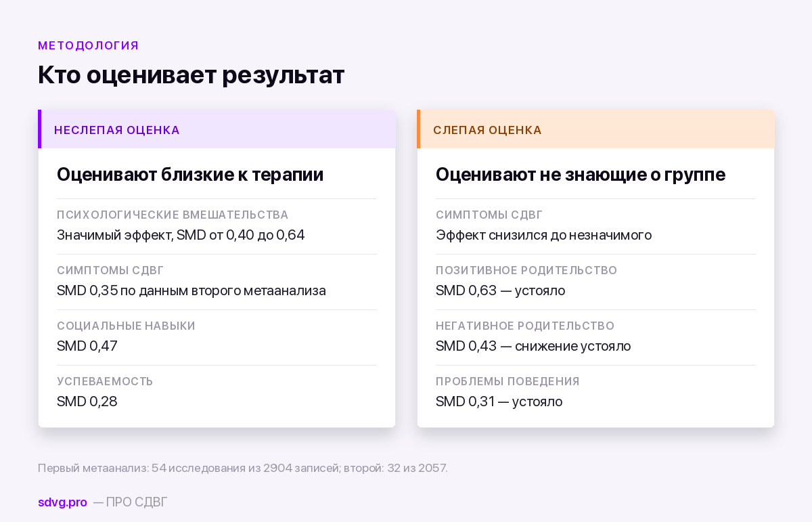Click the footnote starting 'Первый метаанализ'
This screenshot has height=522, width=812.
tap(243, 468)
